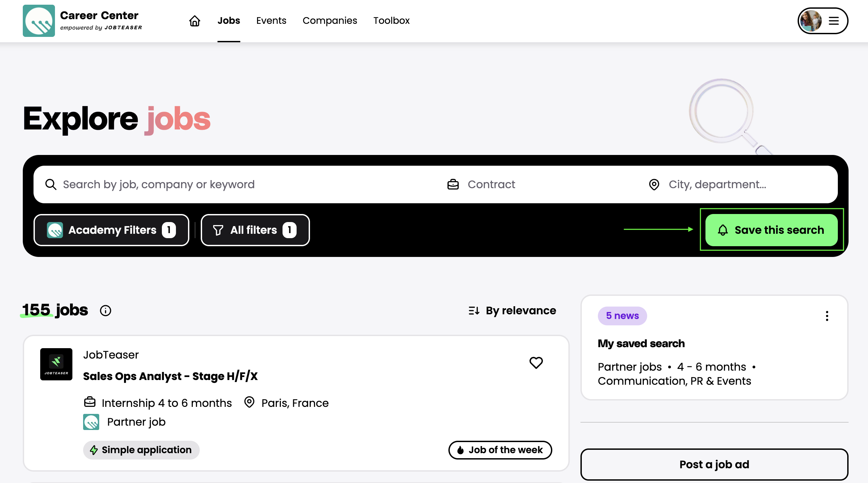Click the JobTeaser company logo thumbnail
This screenshot has height=483, width=868.
tap(56, 364)
